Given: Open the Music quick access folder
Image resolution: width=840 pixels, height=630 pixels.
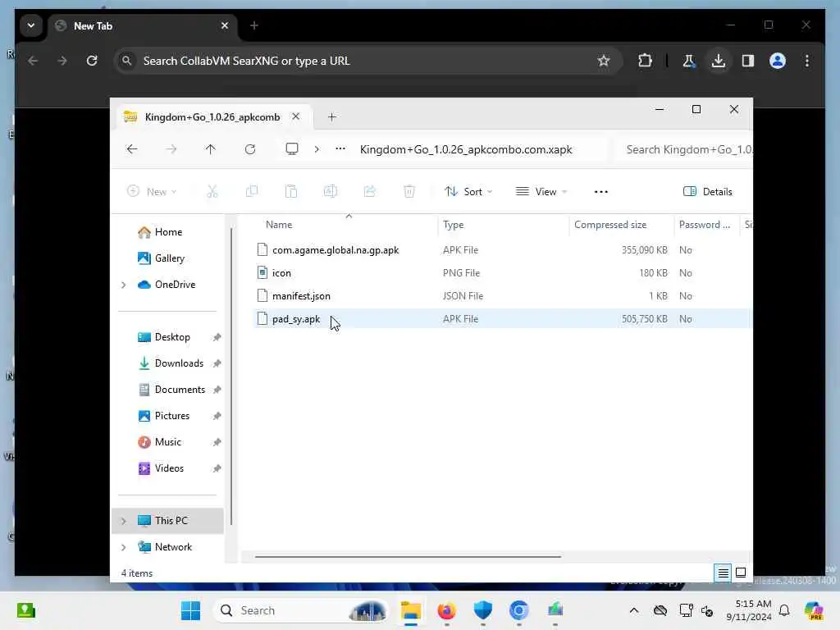Looking at the screenshot, I should coord(167,442).
